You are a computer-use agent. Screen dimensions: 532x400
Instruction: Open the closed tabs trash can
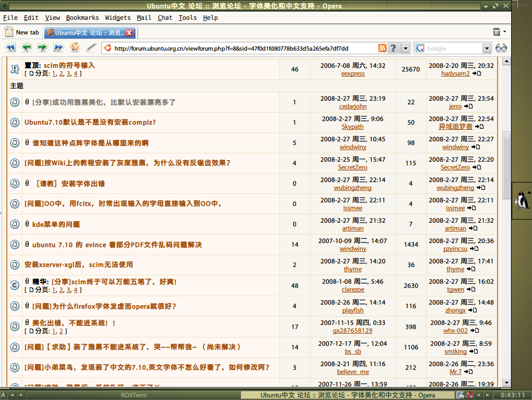497,32
